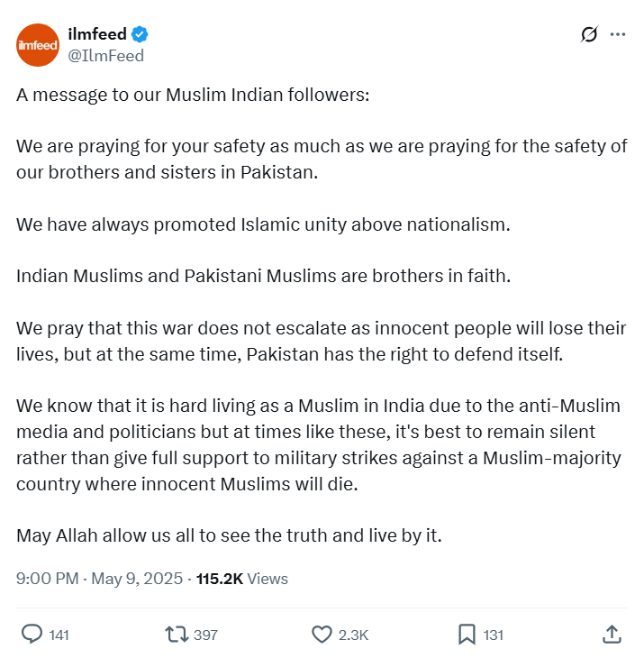
Task: Open the three-dot more options menu
Action: coord(618,35)
